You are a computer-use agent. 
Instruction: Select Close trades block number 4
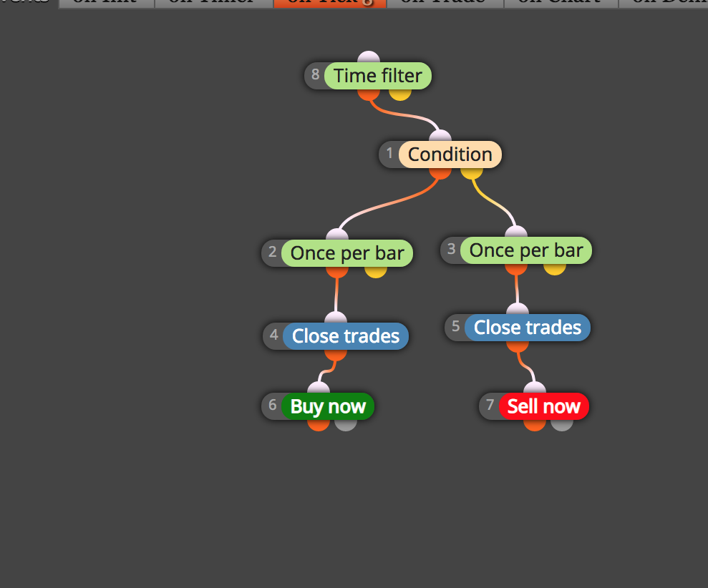[346, 336]
